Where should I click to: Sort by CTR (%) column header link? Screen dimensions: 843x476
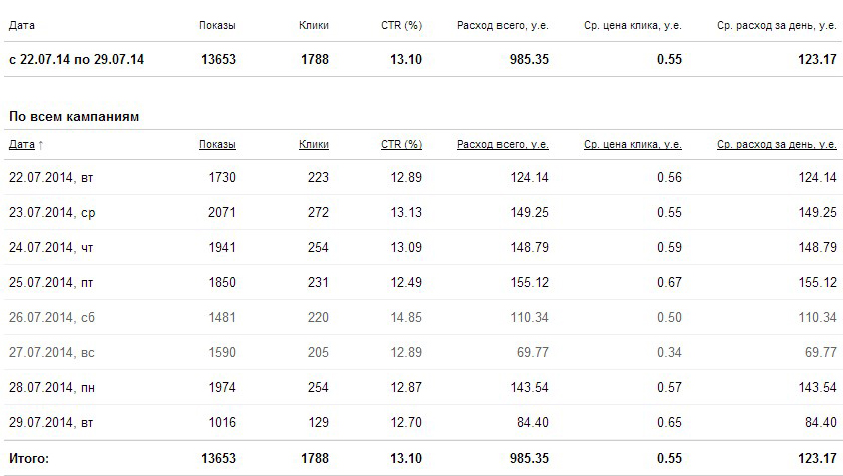[402, 145]
